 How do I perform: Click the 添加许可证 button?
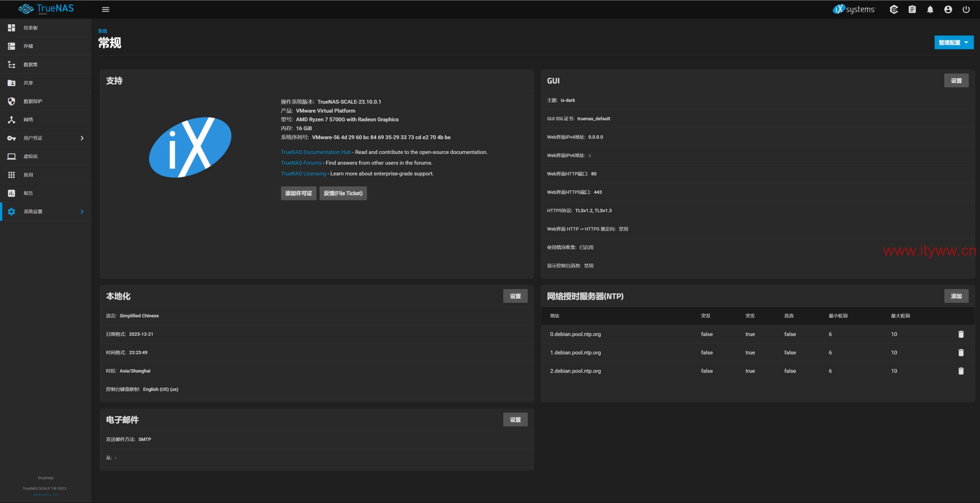point(299,193)
